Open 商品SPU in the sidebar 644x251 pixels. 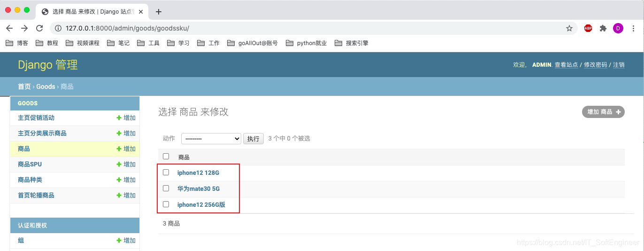(x=30, y=165)
